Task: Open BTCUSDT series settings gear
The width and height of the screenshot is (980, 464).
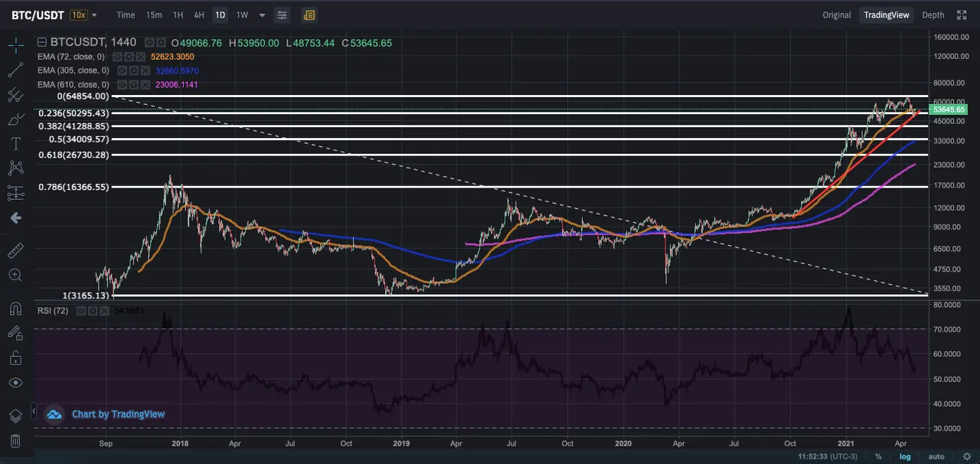Action: pos(161,43)
